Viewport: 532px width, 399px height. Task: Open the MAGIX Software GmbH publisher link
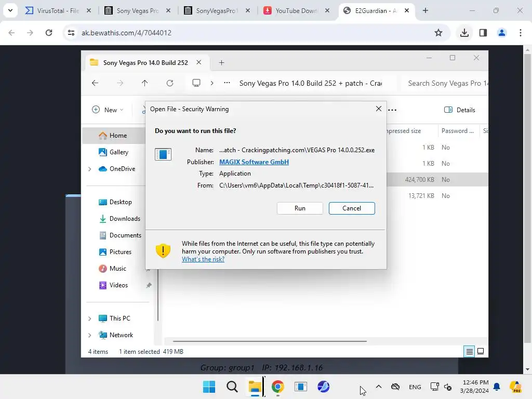pos(254,162)
